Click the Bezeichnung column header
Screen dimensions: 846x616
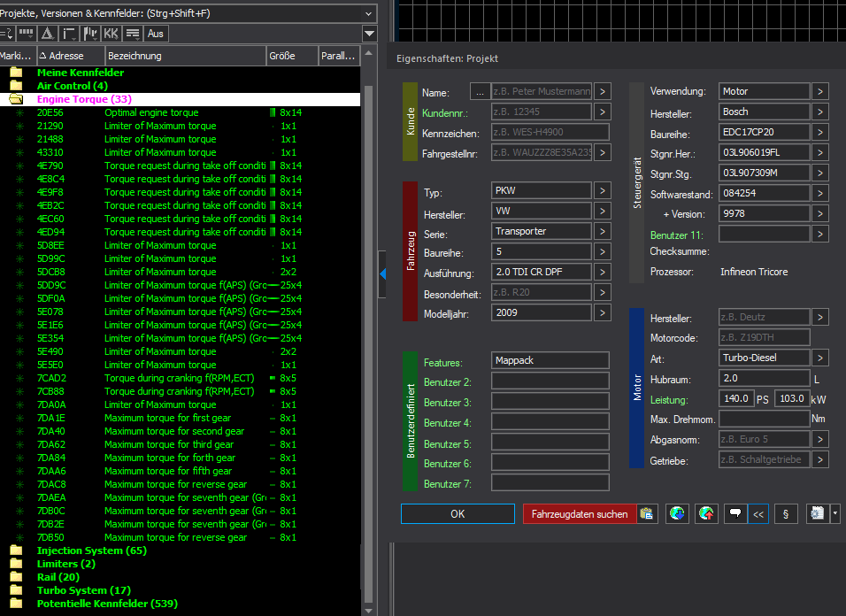click(184, 56)
